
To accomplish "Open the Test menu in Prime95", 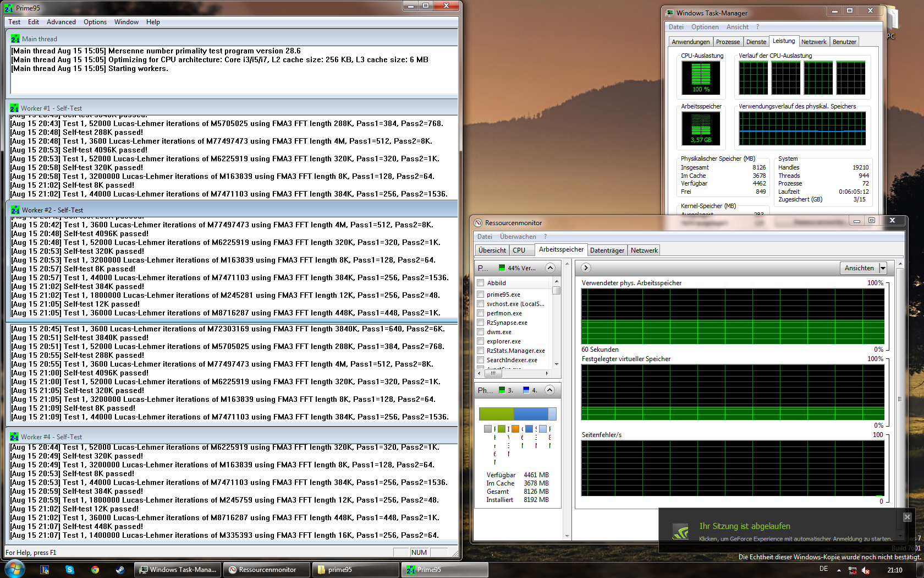I will pos(14,22).
